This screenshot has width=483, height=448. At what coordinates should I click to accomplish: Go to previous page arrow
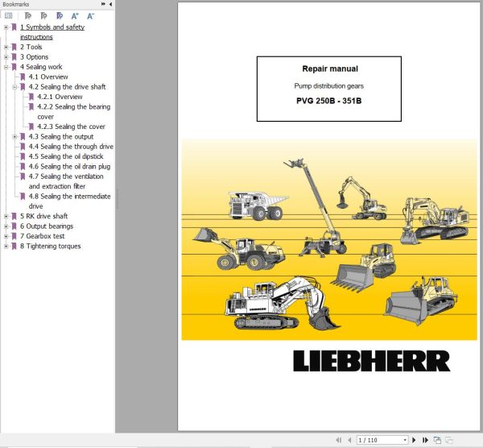(x=349, y=440)
